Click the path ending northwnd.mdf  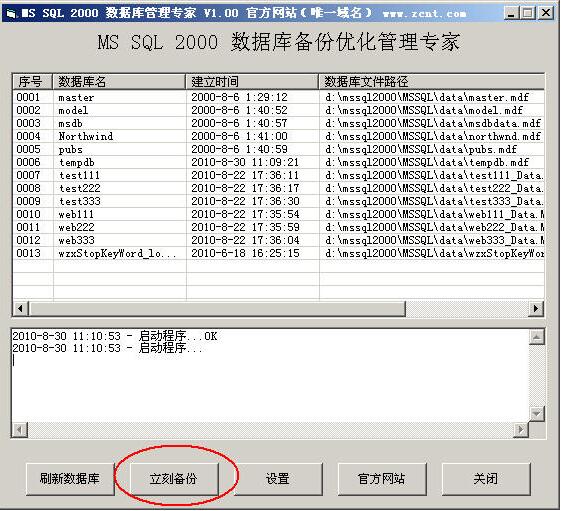(433, 136)
